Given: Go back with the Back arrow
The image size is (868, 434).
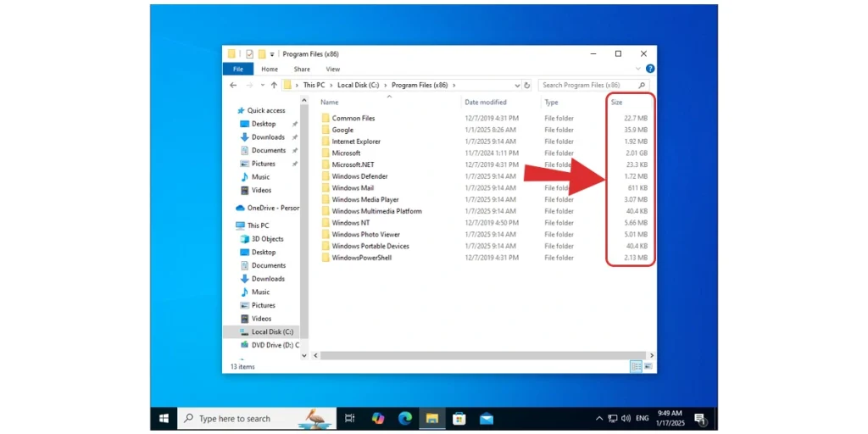Looking at the screenshot, I should point(234,86).
